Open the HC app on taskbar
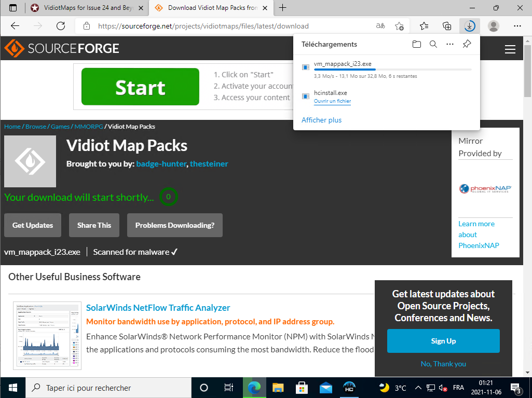The height and width of the screenshot is (398, 532). 349,388
